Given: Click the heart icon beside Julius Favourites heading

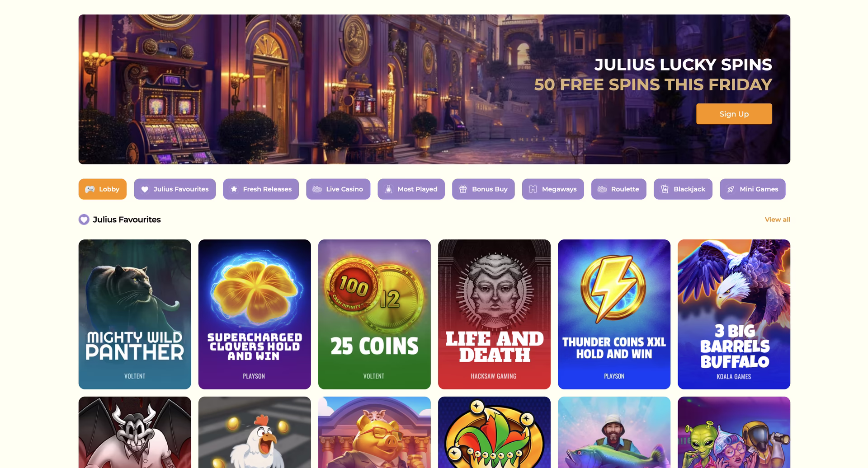Looking at the screenshot, I should click(x=84, y=220).
